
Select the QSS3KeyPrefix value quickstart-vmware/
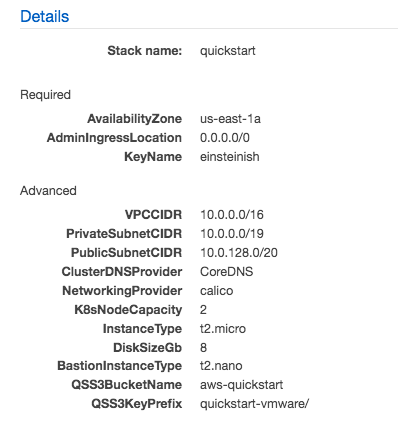tap(255, 404)
